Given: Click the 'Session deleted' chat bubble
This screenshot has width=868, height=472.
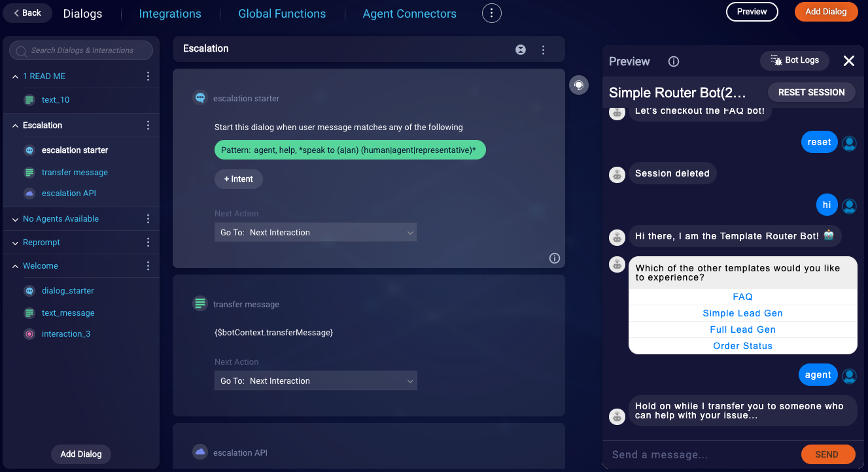Looking at the screenshot, I should pyautogui.click(x=672, y=173).
